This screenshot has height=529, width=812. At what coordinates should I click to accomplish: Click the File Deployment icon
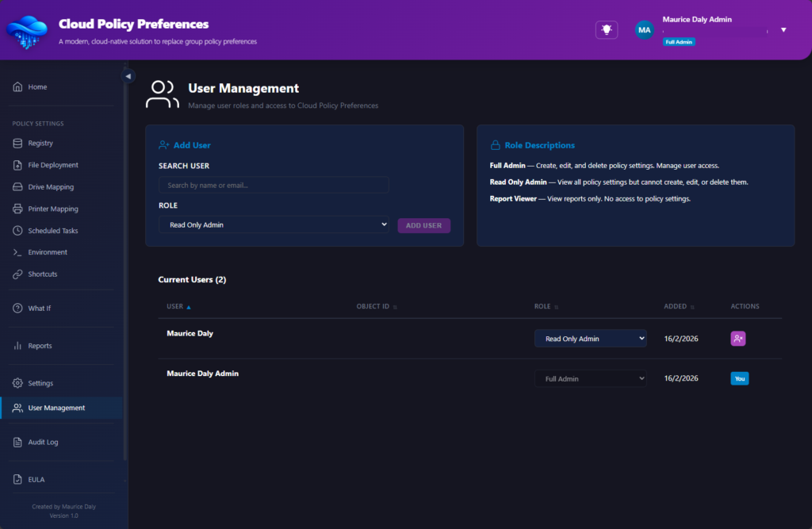(x=17, y=165)
